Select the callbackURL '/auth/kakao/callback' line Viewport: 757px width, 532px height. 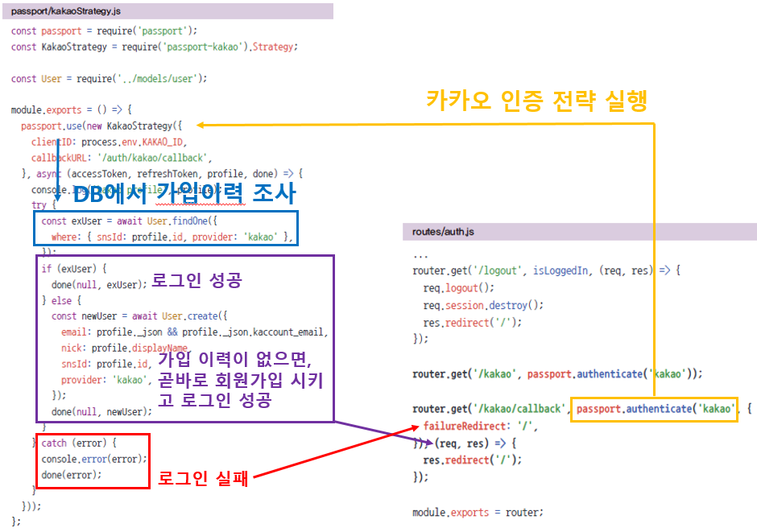(122, 158)
